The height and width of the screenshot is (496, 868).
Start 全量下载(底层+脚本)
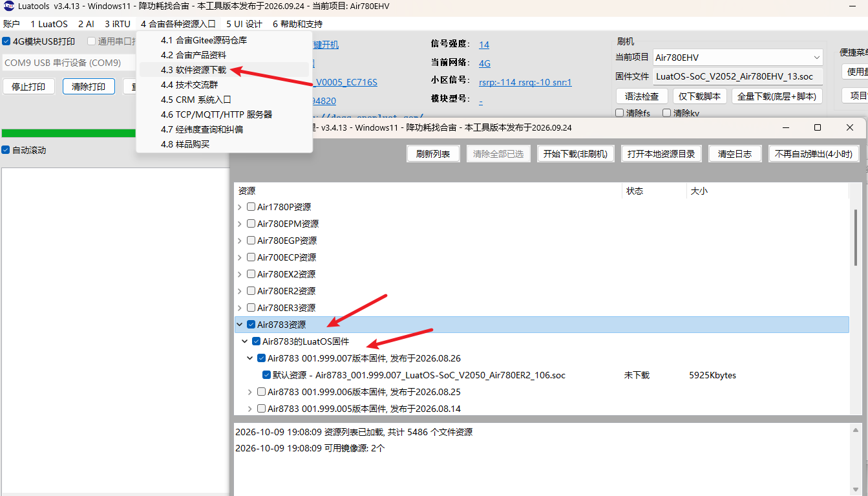(x=778, y=96)
